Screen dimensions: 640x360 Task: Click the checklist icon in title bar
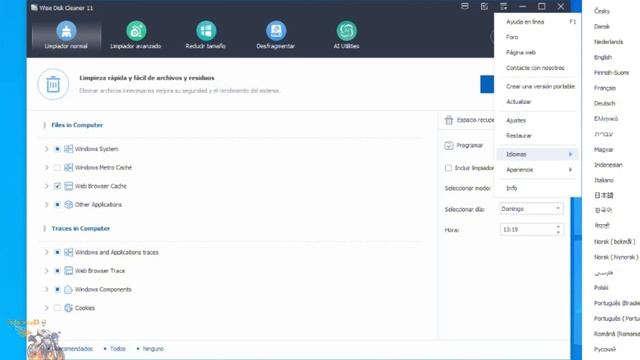pyautogui.click(x=484, y=7)
